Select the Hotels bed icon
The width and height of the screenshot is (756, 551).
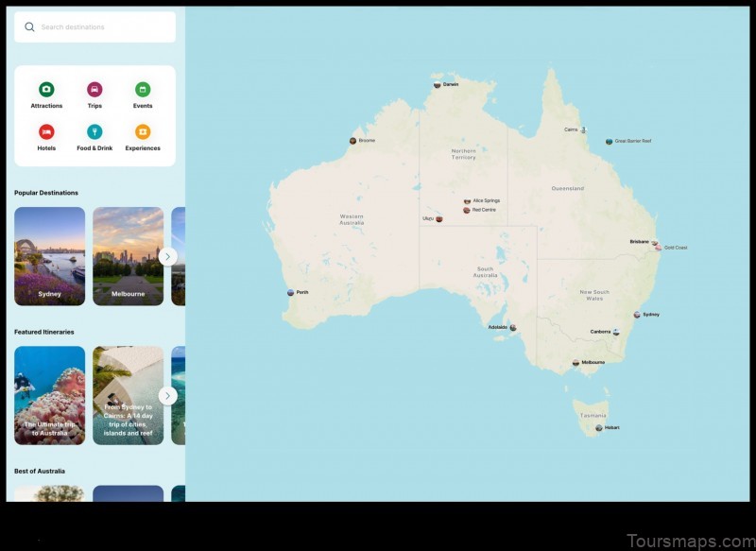(x=46, y=129)
